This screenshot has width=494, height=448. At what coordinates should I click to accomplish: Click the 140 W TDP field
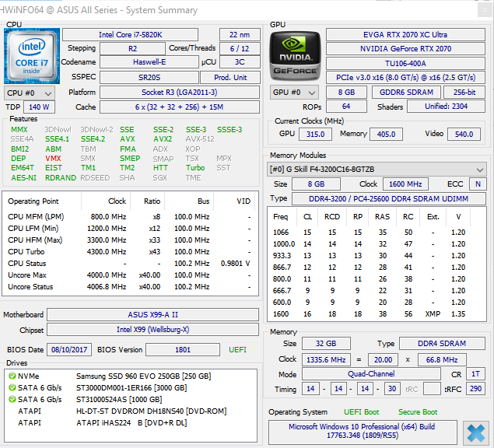coord(39,107)
